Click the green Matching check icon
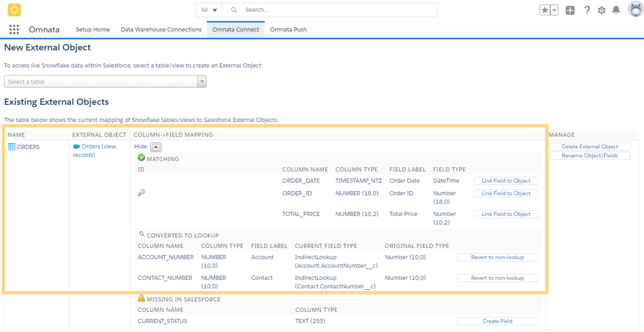Image resolution: width=644 pixels, height=332 pixels. coord(141,158)
